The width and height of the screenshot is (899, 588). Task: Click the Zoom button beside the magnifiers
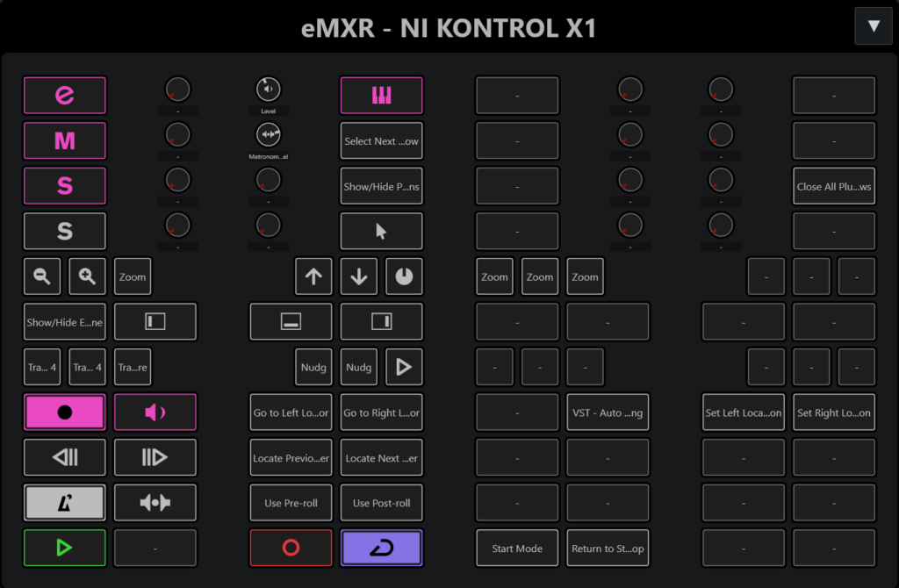[133, 276]
